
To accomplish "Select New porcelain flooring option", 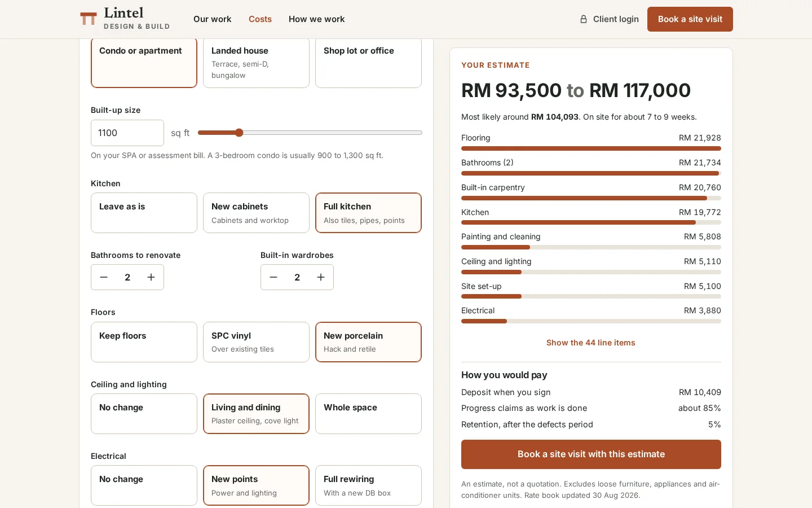I will [368, 342].
